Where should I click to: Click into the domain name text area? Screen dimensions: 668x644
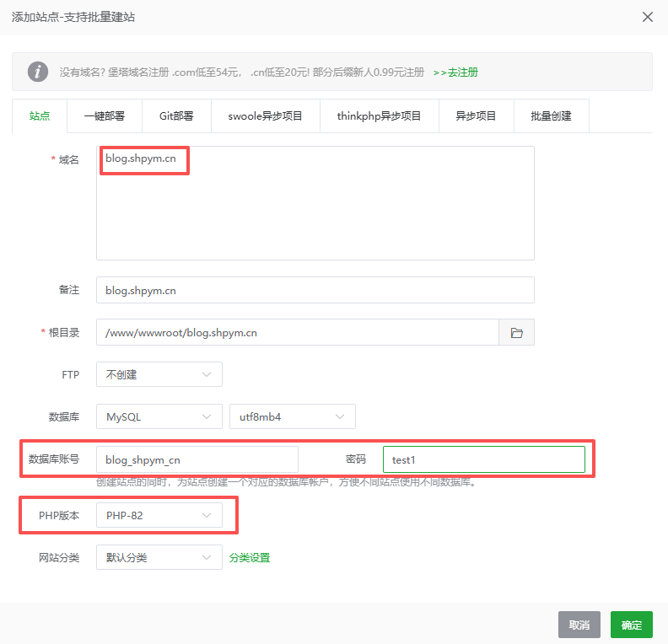pos(315,211)
